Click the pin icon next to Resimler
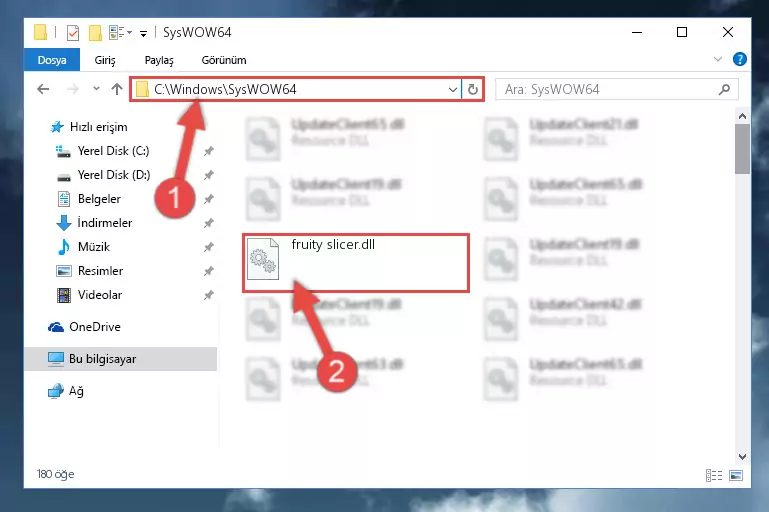 point(209,271)
